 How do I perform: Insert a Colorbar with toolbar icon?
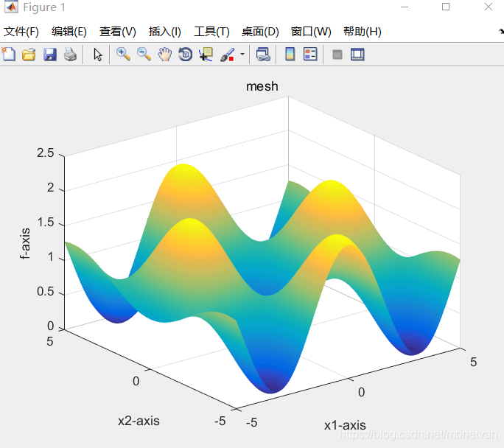tap(290, 55)
